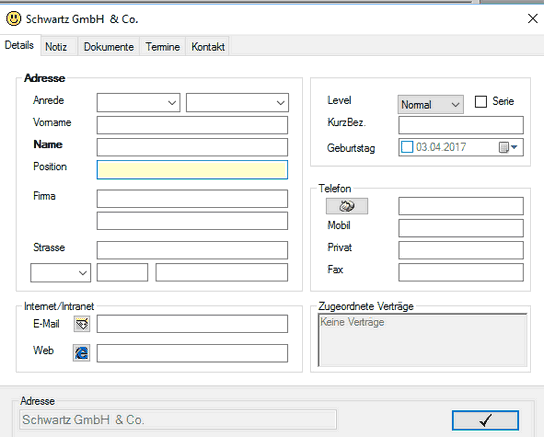The image size is (544, 437).
Task: Enable the Serie checkbox
Action: click(x=481, y=102)
